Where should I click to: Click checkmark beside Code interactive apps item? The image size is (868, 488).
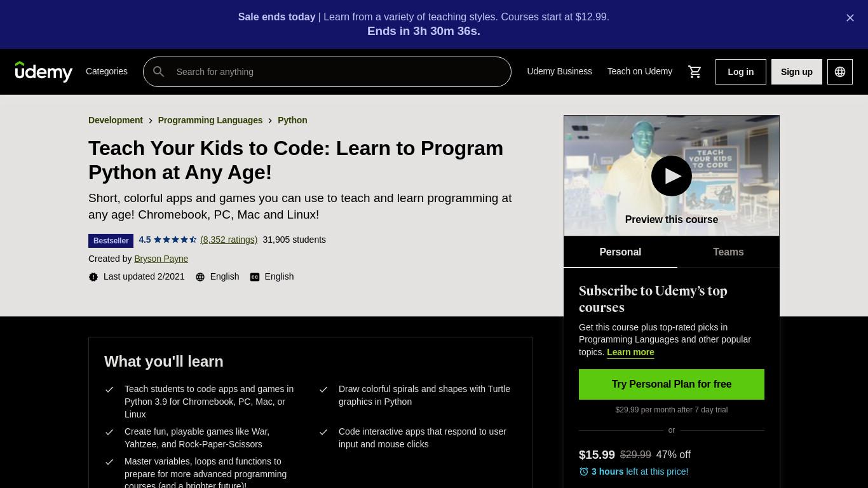click(323, 432)
